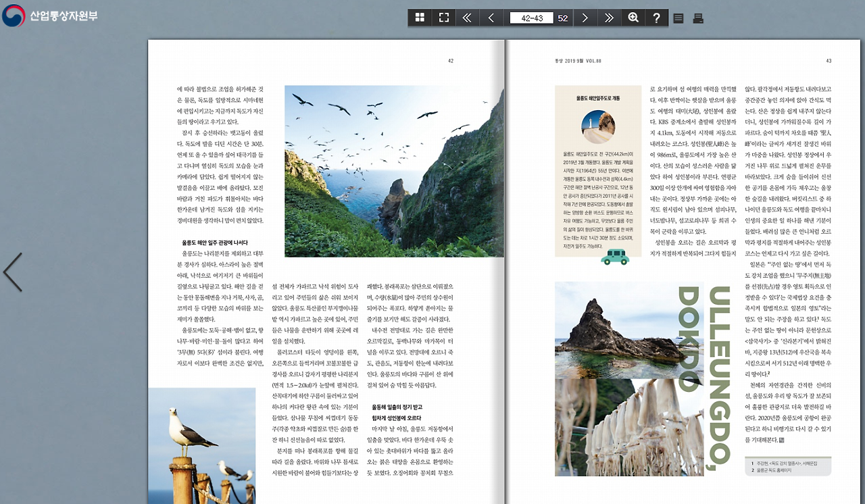Jump to the first page
Image resolution: width=865 pixels, height=504 pixels.
click(467, 18)
